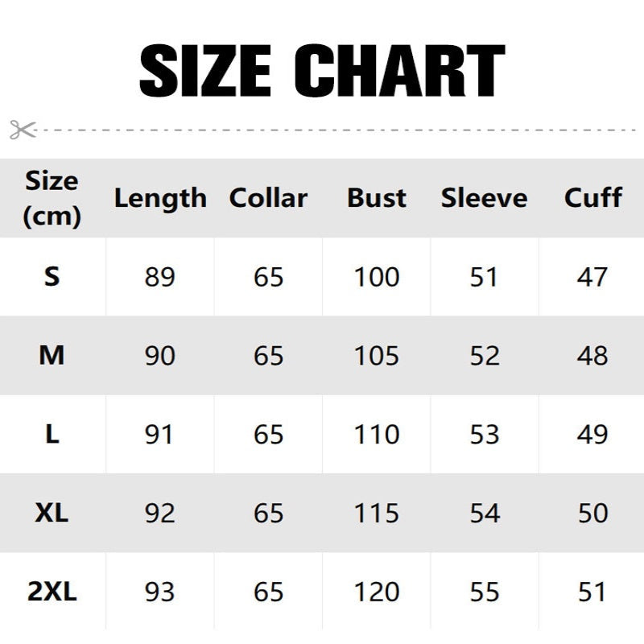Click the L size row label

52,435
